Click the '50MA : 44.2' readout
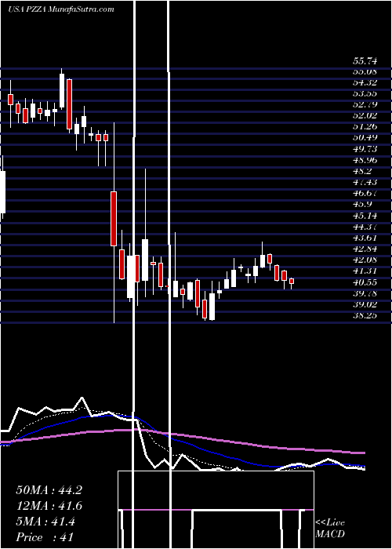This screenshot has width=392, height=549. click(x=49, y=490)
